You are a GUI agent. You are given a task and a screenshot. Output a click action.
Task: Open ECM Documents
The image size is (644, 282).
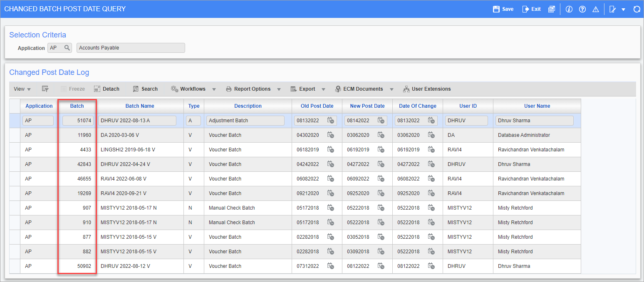[359, 89]
